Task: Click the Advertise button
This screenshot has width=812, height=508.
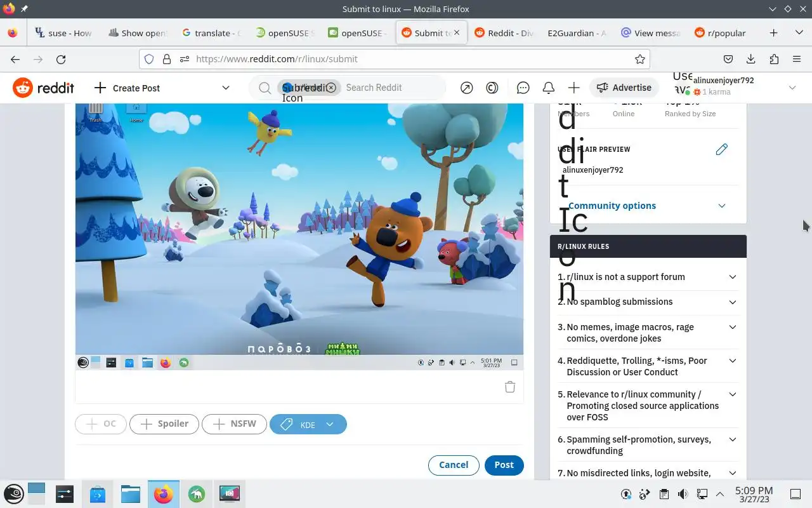Action: pyautogui.click(x=625, y=88)
